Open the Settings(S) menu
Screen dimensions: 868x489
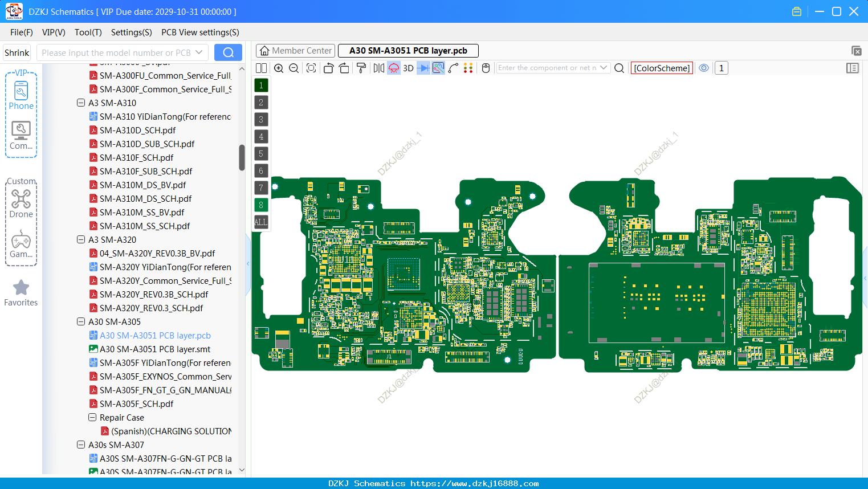(x=132, y=32)
